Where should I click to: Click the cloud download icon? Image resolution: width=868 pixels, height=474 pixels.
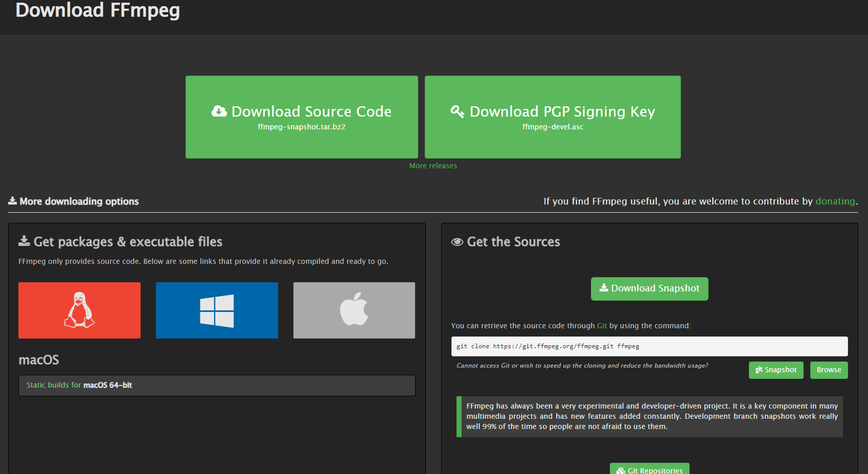pos(219,111)
